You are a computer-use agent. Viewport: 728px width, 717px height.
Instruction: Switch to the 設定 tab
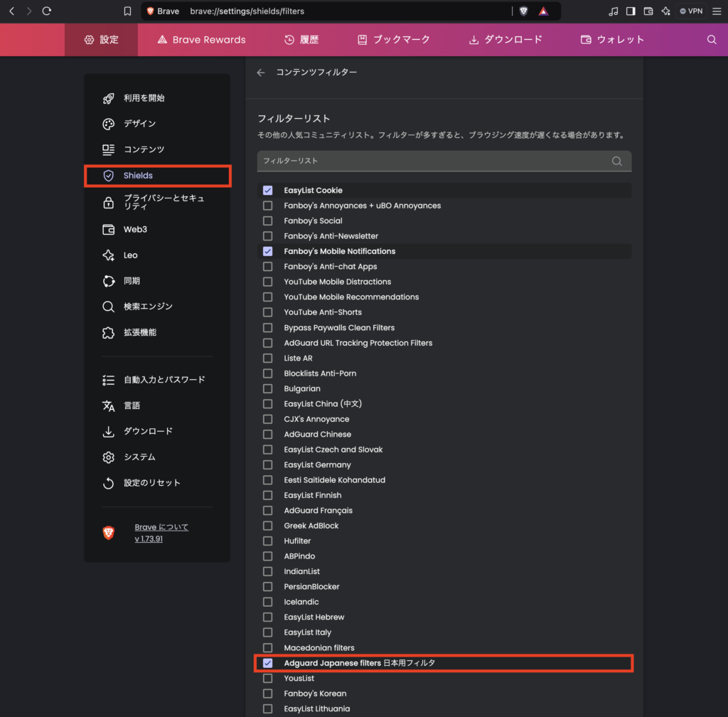coord(101,39)
